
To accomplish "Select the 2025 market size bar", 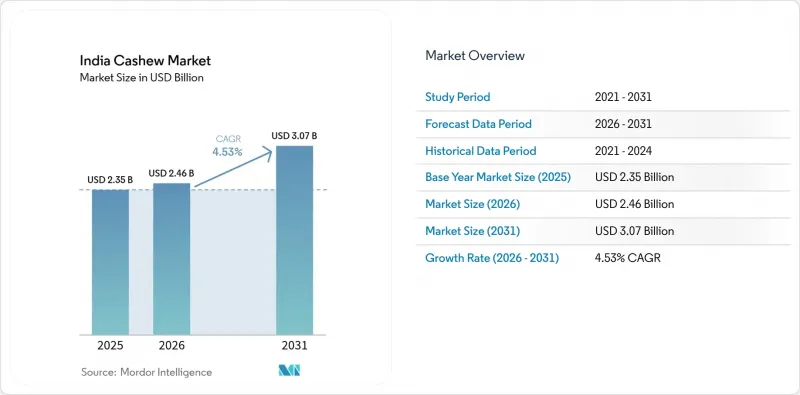I will tap(110, 262).
